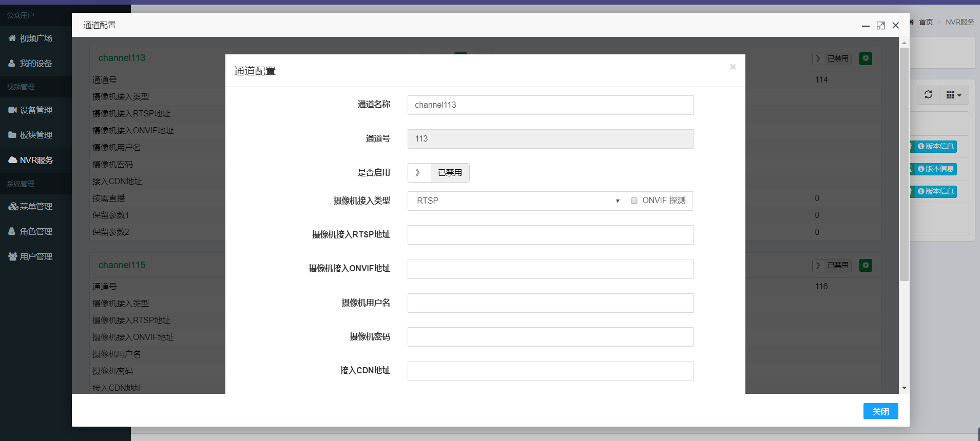
Task: Click the 首页 breadcrumb link
Action: click(x=926, y=22)
